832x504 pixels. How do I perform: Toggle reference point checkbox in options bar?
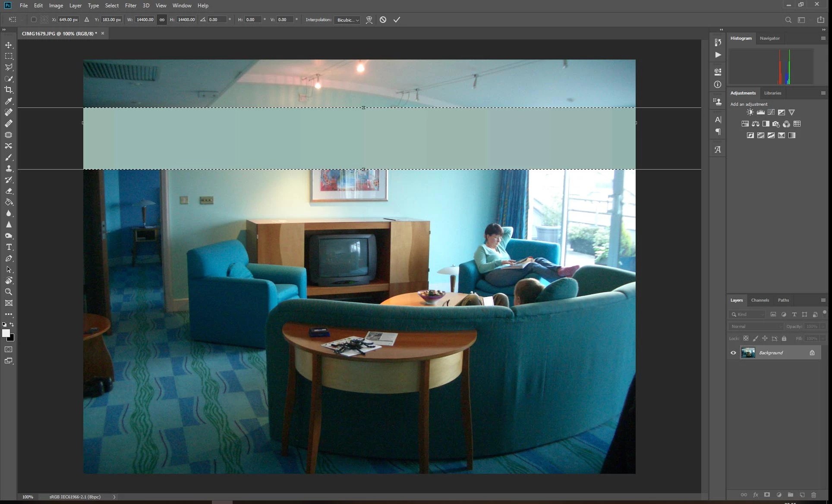click(x=34, y=20)
